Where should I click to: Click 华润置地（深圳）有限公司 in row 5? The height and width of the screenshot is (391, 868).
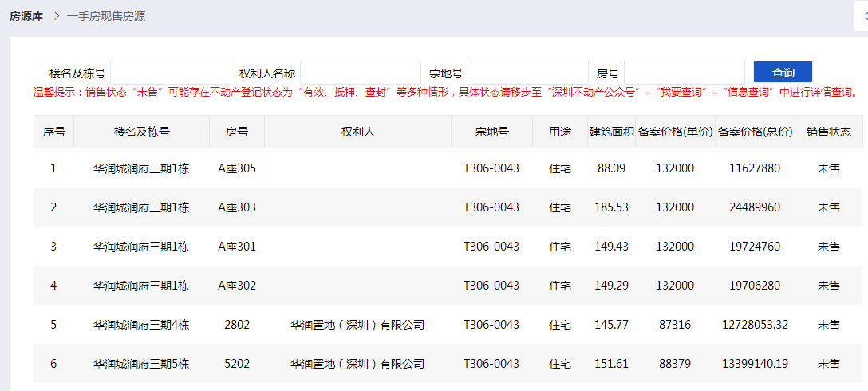coord(357,325)
